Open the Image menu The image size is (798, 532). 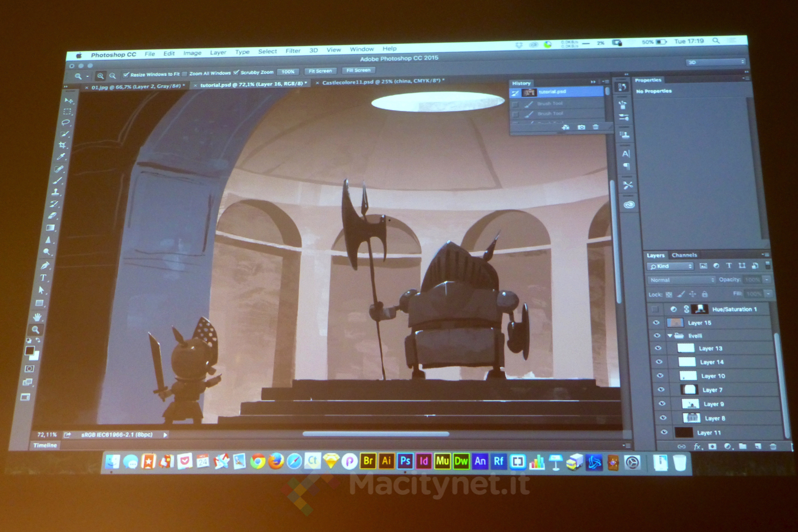click(192, 53)
